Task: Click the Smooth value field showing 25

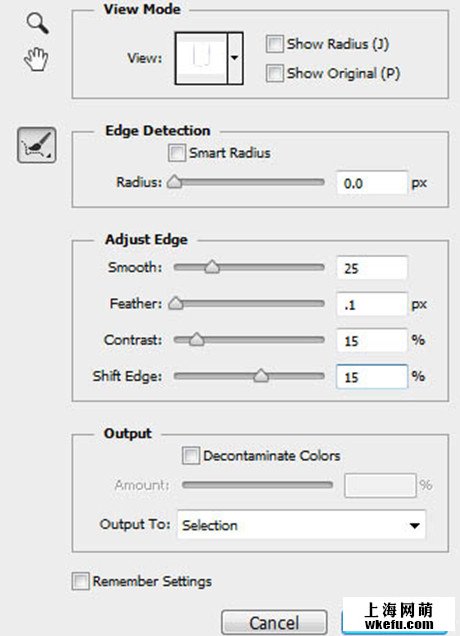Action: pos(372,268)
